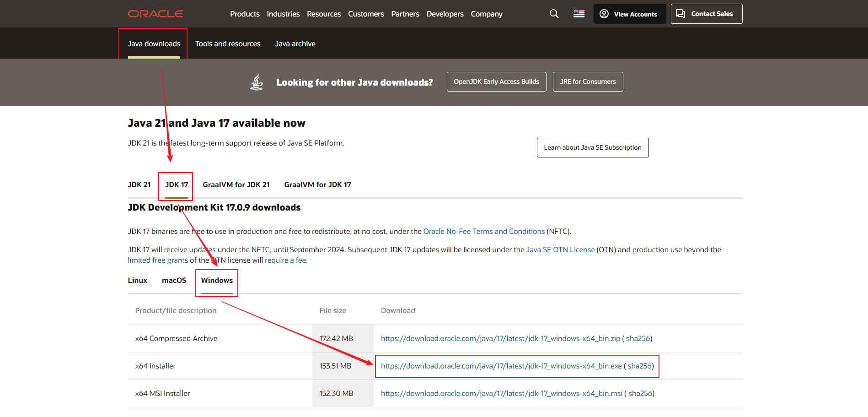This screenshot has width=868, height=417.
Task: Click the View Accounts button
Action: click(x=630, y=14)
